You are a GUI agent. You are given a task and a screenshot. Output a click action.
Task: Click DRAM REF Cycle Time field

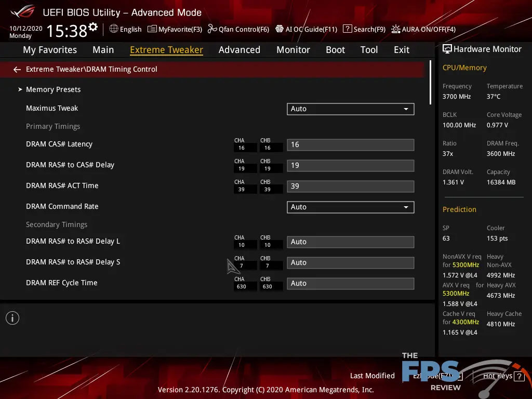click(x=351, y=283)
